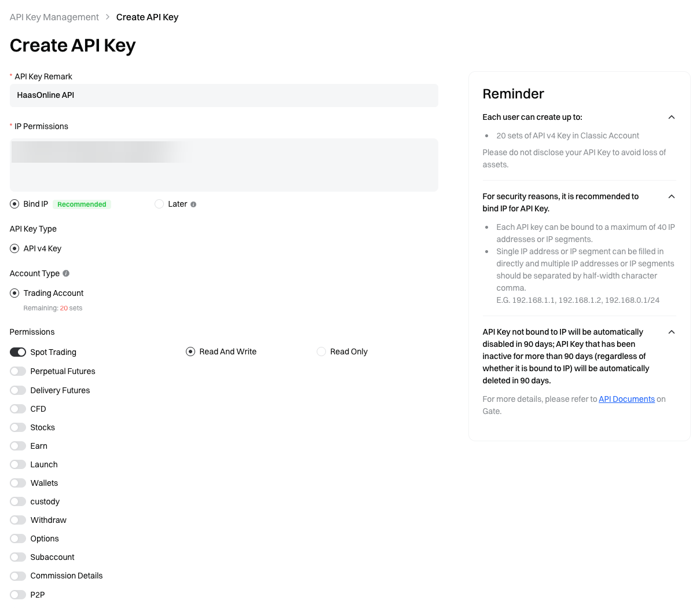Select the Later radio button
Image resolution: width=700 pixels, height=608 pixels.
159,204
